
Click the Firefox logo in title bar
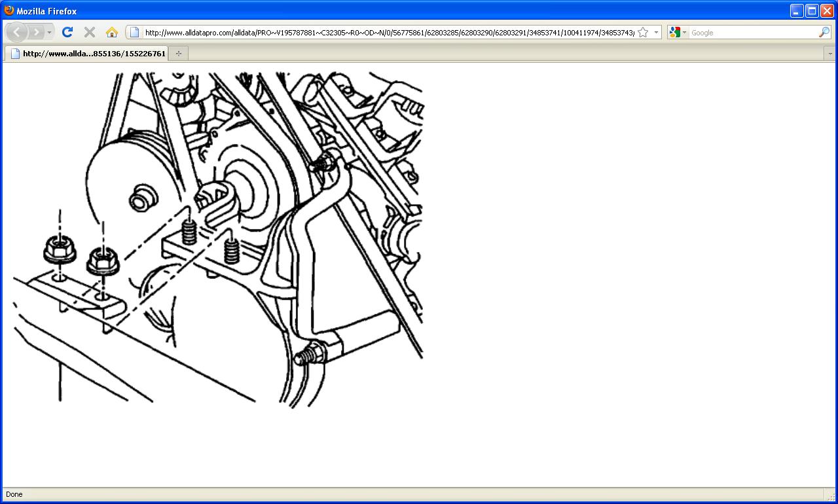pyautogui.click(x=9, y=10)
